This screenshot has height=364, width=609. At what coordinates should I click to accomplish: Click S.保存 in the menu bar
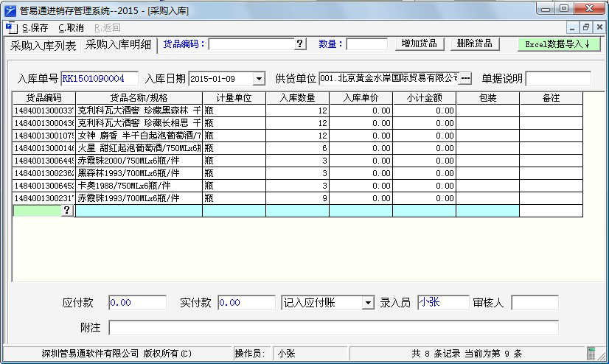tap(35, 28)
